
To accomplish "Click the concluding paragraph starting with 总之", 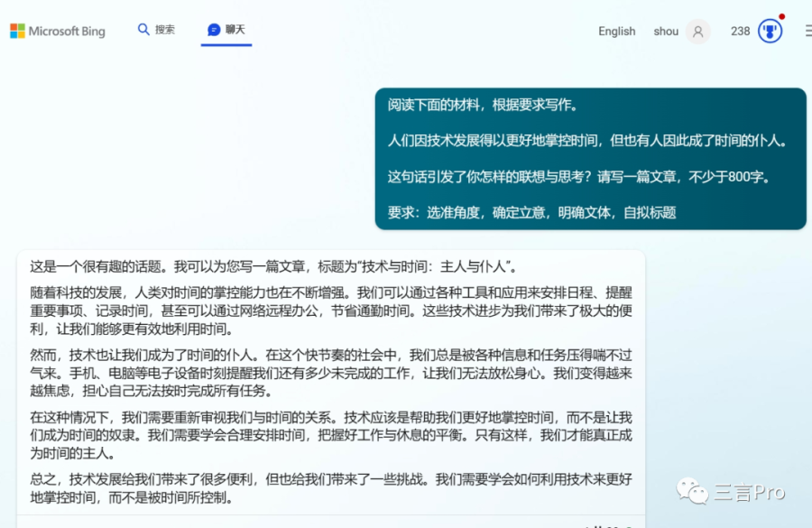I will point(331,488).
